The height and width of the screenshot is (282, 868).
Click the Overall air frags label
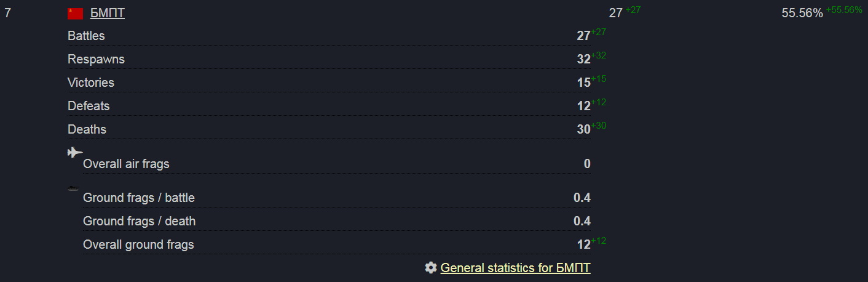point(126,164)
